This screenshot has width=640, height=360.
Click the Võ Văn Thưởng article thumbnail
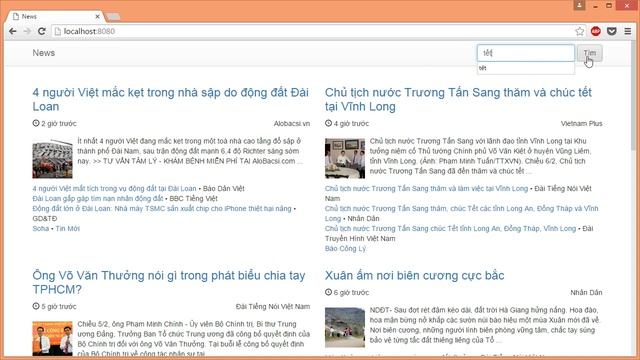click(x=53, y=339)
